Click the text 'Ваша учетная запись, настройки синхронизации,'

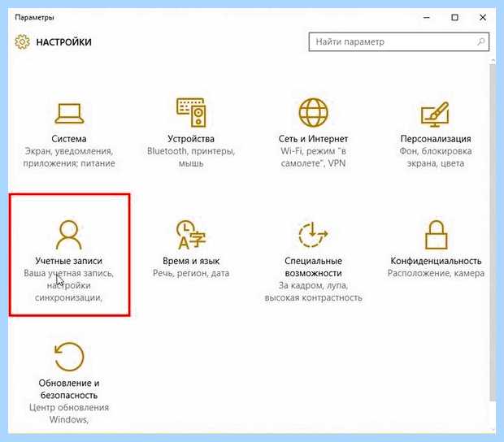[69, 285]
